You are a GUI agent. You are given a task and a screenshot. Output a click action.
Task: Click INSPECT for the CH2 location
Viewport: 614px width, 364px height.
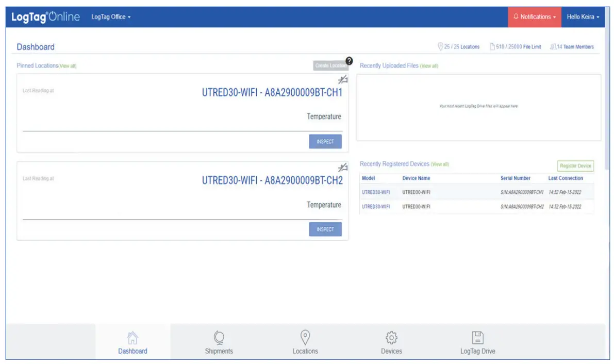coord(325,229)
